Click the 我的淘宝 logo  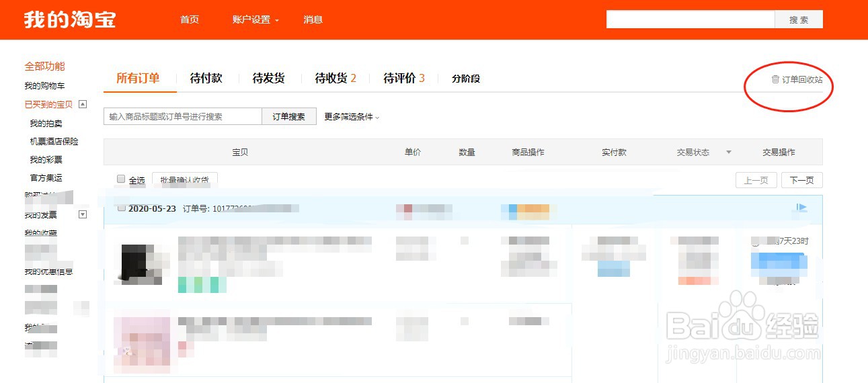point(70,19)
